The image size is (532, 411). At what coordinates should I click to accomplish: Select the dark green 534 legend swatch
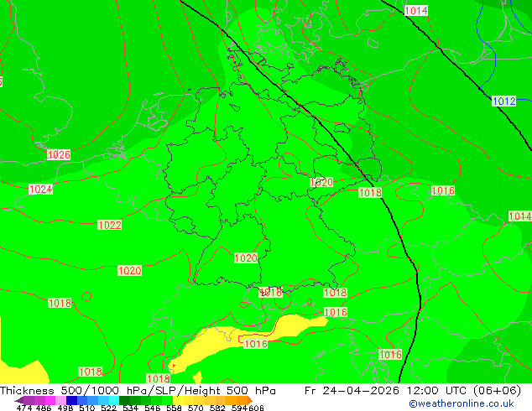point(124,400)
